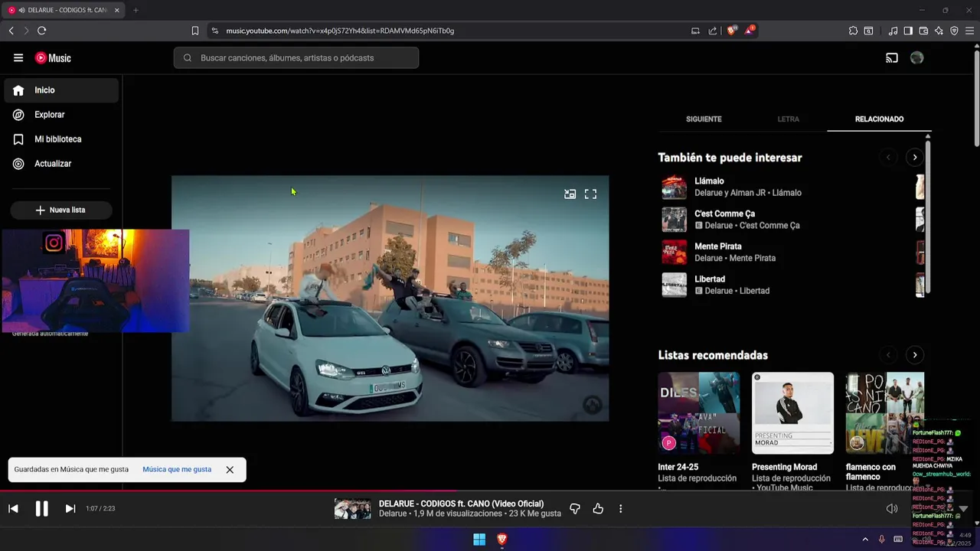The height and width of the screenshot is (551, 980).
Task: Skip to the previous track
Action: coord(13,509)
